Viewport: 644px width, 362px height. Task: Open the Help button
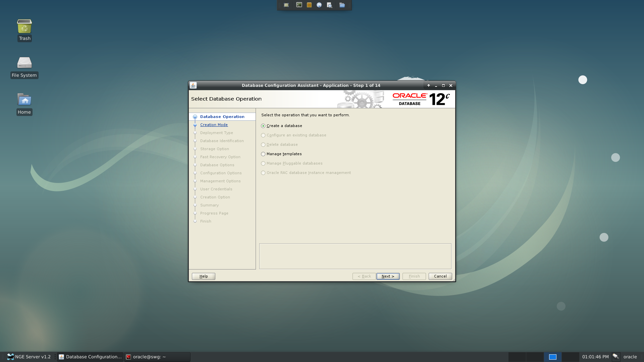tap(203, 276)
